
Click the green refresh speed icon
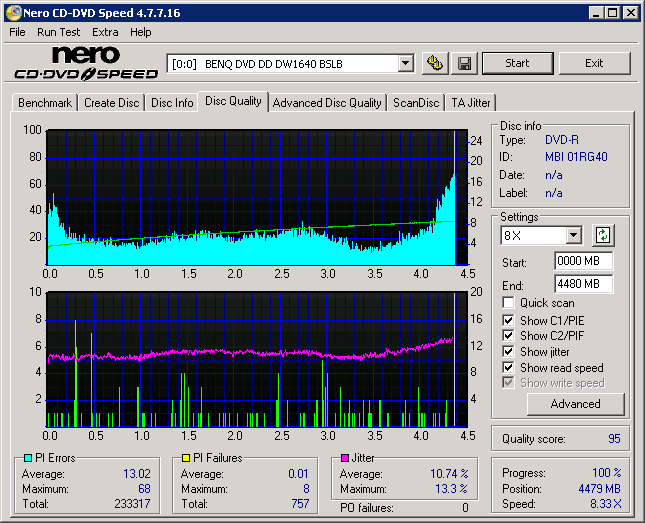(603, 236)
